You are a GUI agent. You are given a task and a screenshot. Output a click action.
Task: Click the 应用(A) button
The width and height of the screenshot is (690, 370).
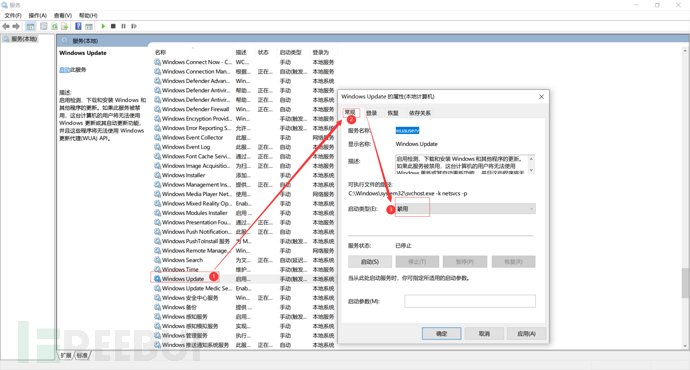click(x=526, y=333)
